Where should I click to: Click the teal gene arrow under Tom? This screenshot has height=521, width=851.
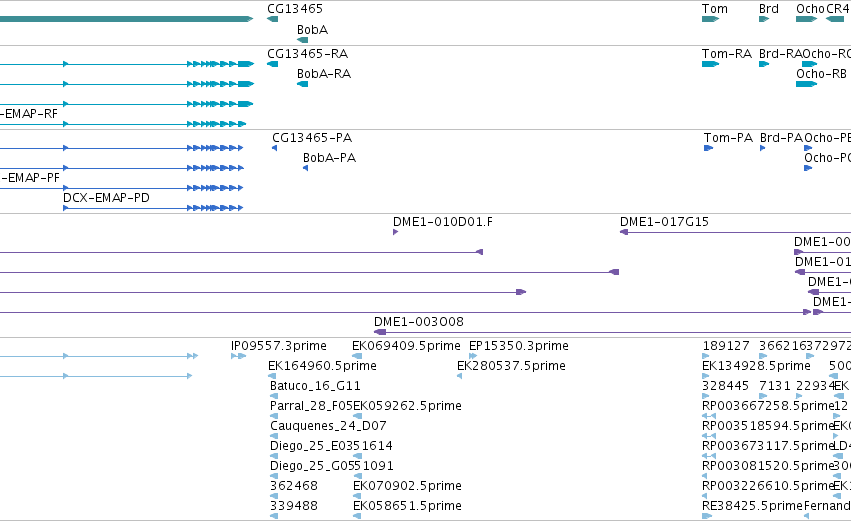710,19
